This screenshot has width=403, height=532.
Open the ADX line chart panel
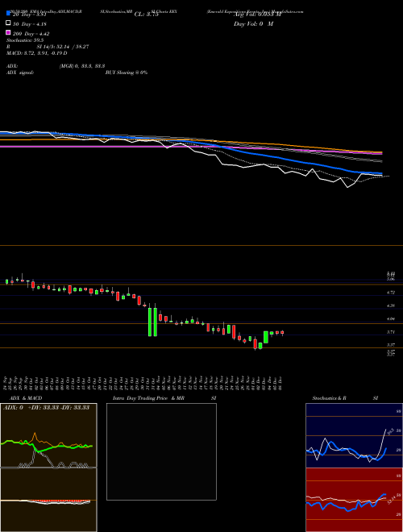point(48,435)
